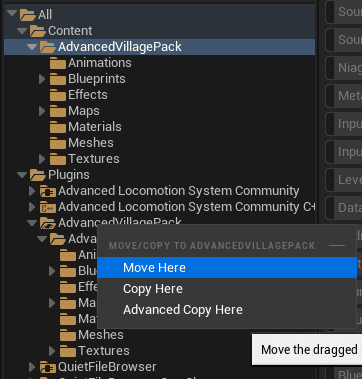Select the Plugins folder label
This screenshot has width=362, height=379.
click(x=69, y=175)
